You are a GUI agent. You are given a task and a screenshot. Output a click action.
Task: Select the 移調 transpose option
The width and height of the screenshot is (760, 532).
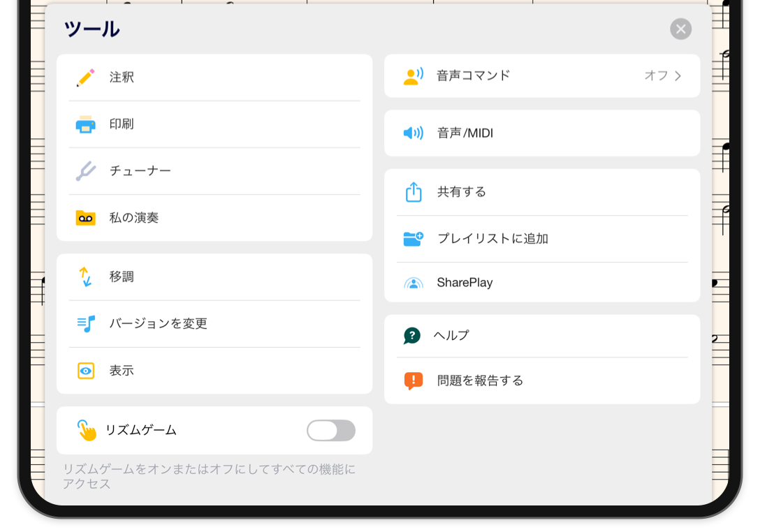coord(214,276)
